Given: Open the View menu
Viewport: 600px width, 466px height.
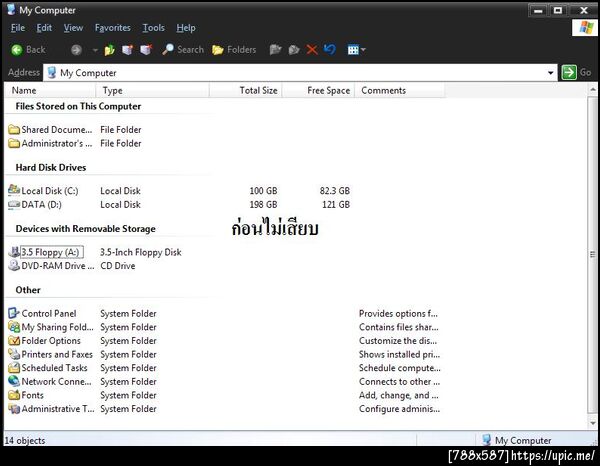Looking at the screenshot, I should pyautogui.click(x=73, y=28).
